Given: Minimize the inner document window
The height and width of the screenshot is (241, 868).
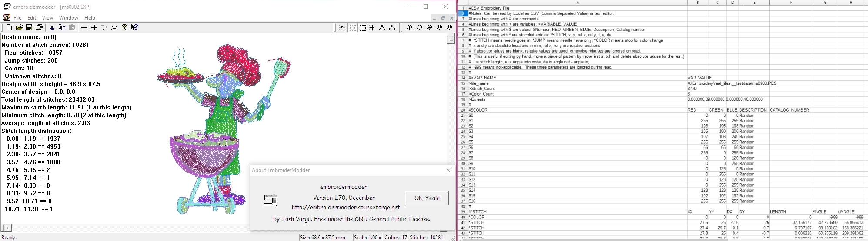Looking at the screenshot, I should pyautogui.click(x=434, y=18).
